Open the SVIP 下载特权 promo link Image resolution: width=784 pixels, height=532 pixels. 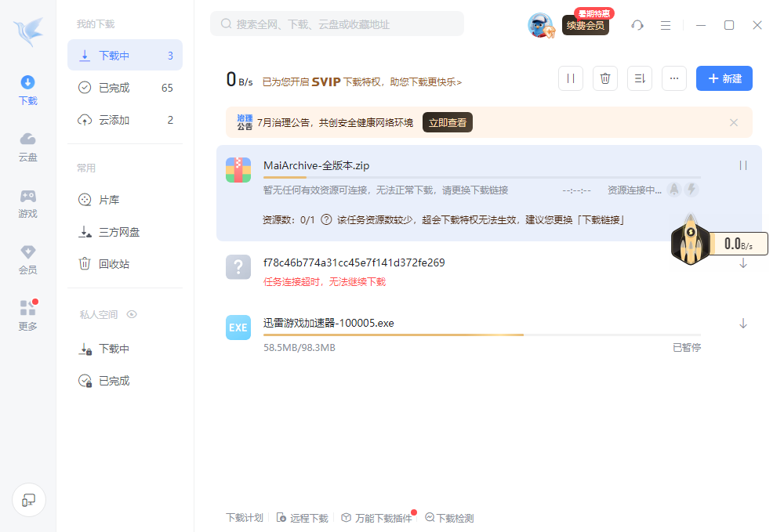click(x=362, y=82)
